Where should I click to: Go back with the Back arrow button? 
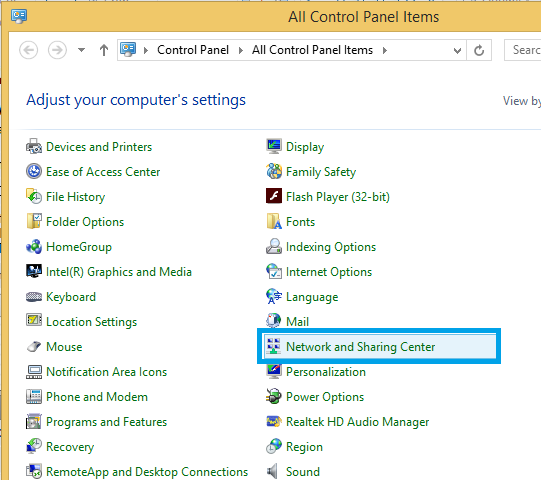pyautogui.click(x=28, y=50)
